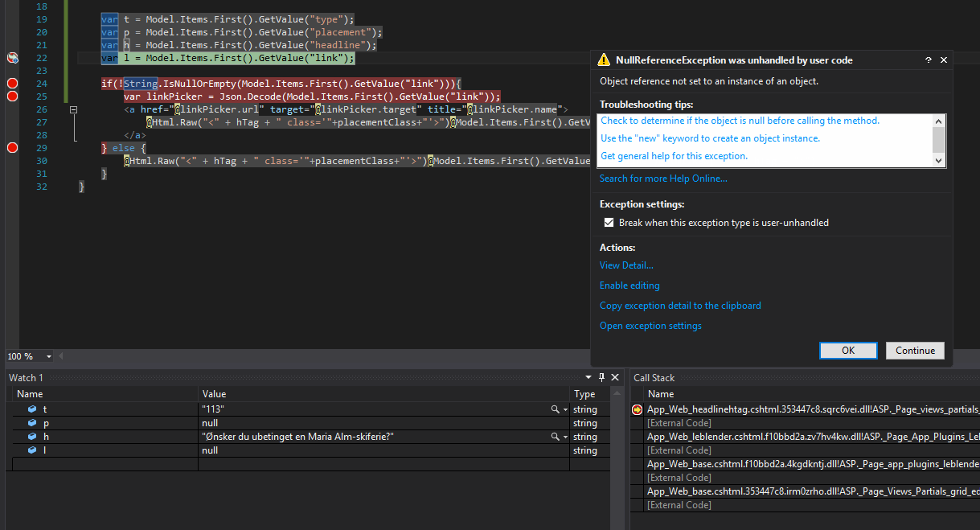Sort watch list by Value column

[x=384, y=394]
